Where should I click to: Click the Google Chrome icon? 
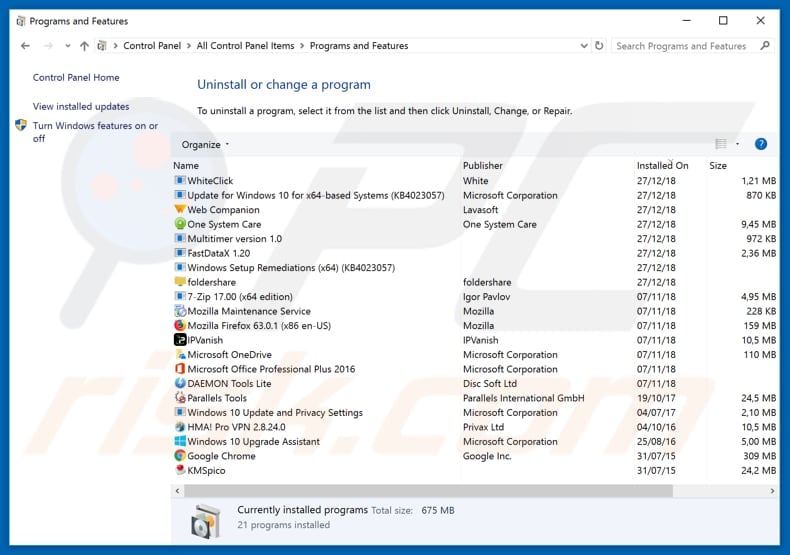click(x=179, y=455)
